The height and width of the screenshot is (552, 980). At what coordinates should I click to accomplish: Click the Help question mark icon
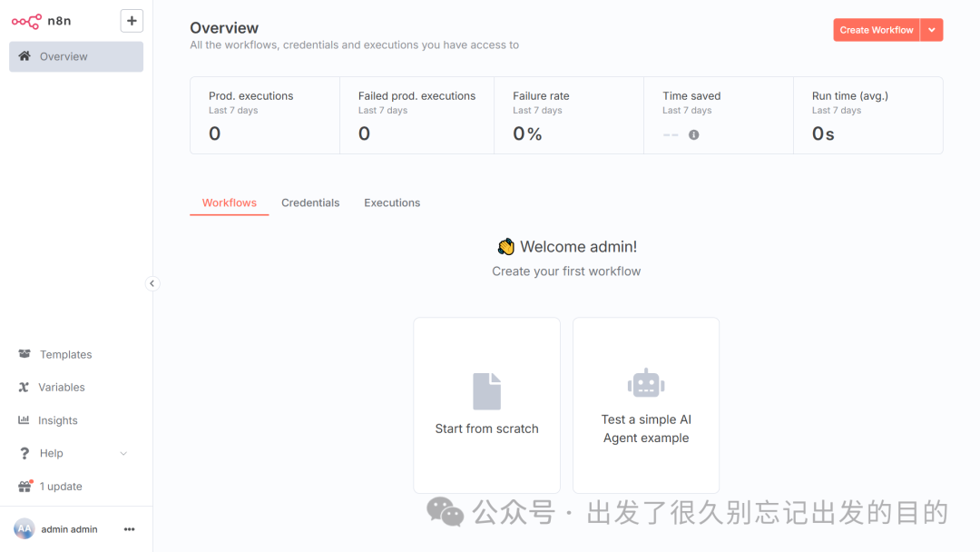pos(23,453)
